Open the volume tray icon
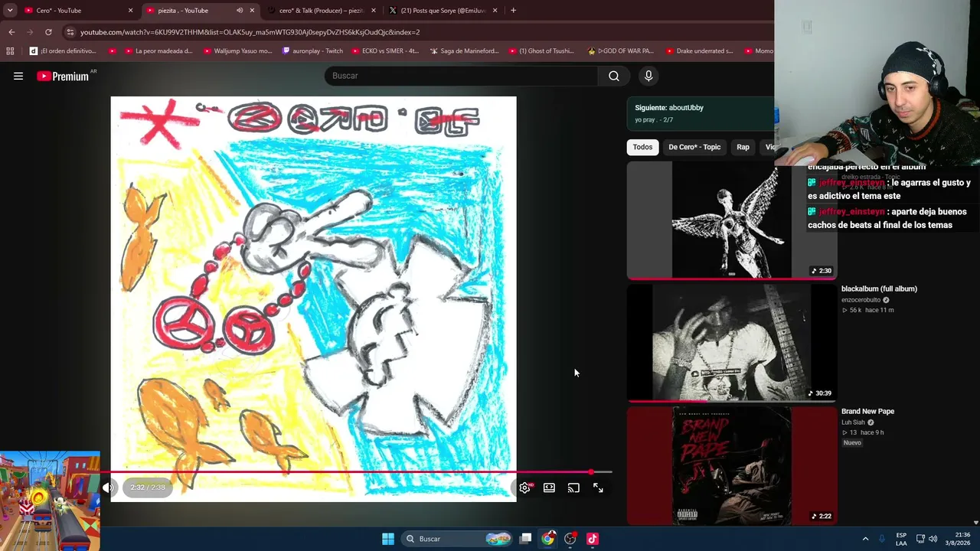980x551 pixels. (933, 539)
